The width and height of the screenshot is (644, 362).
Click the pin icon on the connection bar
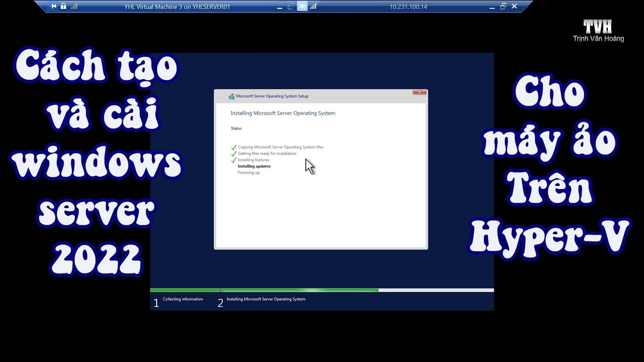click(x=54, y=6)
